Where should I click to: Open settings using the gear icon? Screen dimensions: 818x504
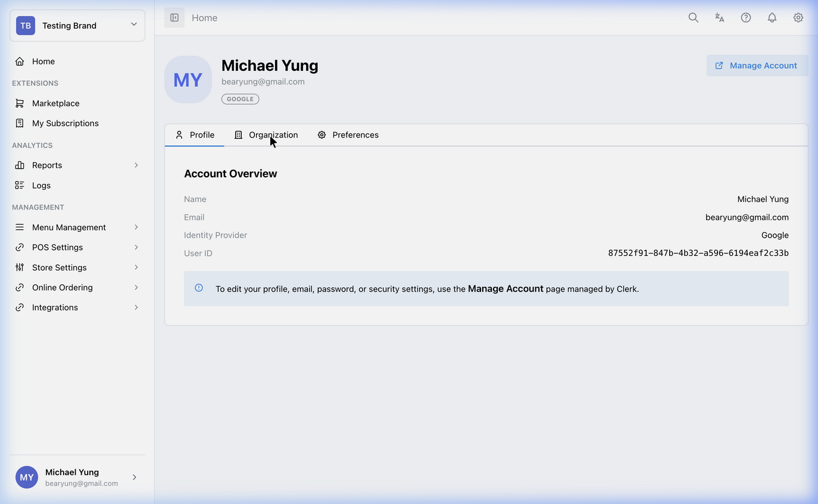point(798,17)
